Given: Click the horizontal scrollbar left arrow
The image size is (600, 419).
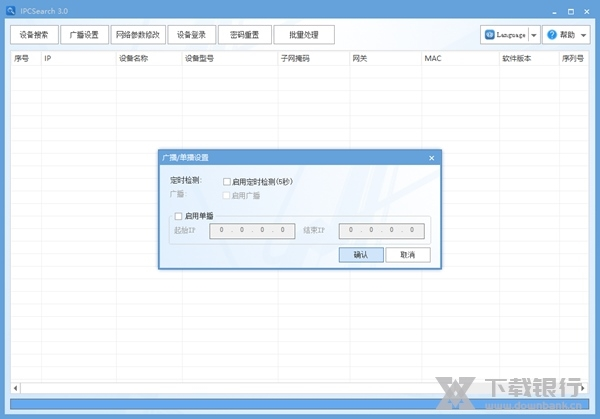Looking at the screenshot, I should [15, 388].
